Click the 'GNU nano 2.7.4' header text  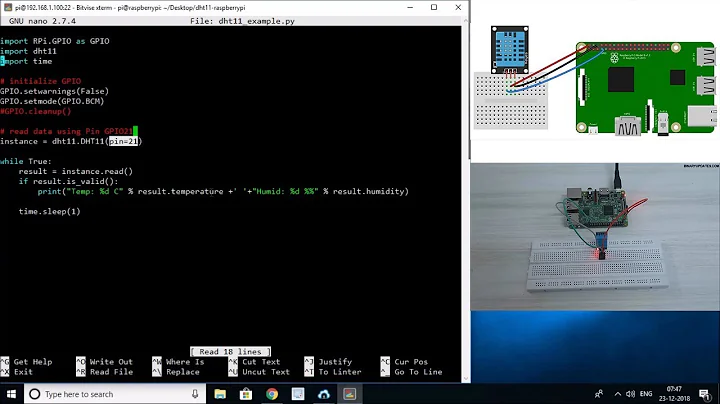pyautogui.click(x=42, y=21)
